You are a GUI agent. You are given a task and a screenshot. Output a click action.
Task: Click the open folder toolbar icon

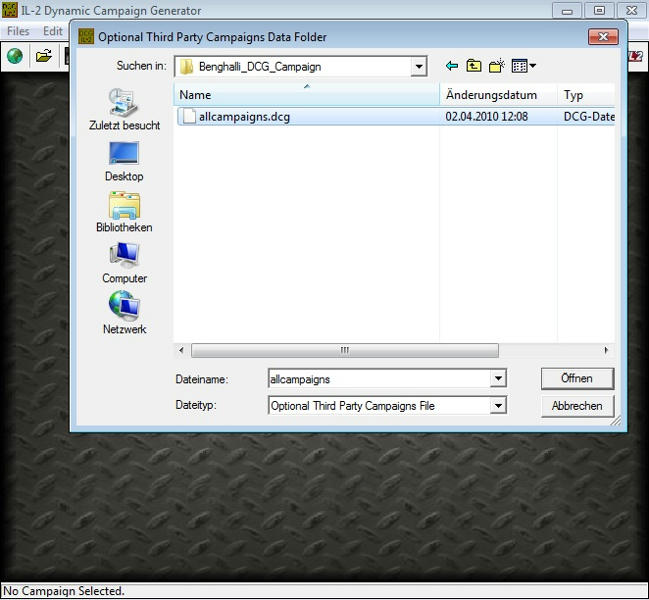(x=43, y=56)
